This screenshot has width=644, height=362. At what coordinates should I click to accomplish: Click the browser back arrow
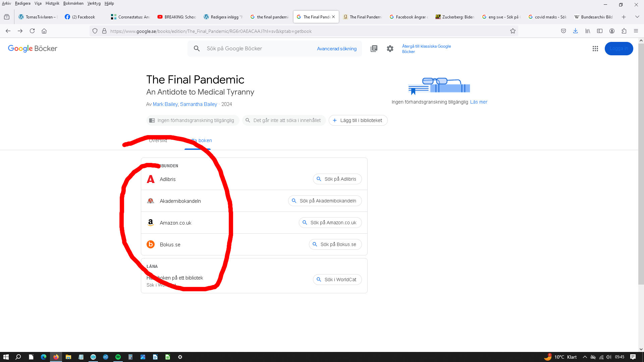pos(8,31)
